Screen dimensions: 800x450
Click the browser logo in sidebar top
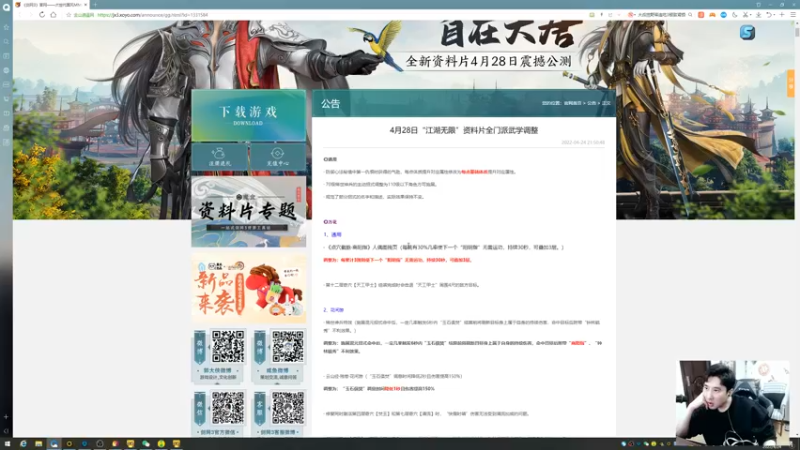(x=6, y=7)
